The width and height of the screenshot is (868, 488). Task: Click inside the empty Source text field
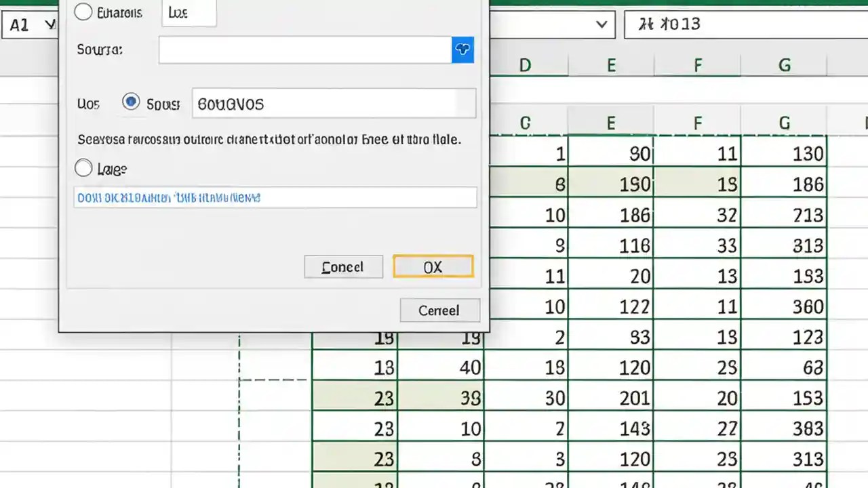tap(304, 49)
